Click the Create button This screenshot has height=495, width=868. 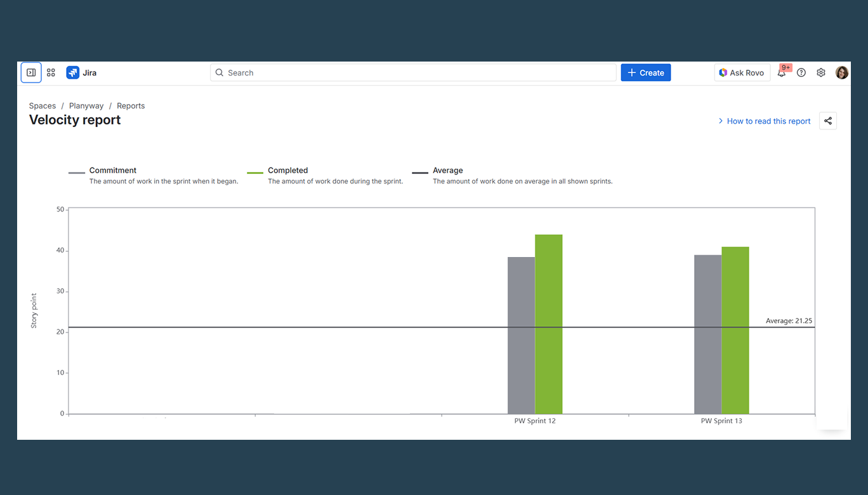pos(646,72)
